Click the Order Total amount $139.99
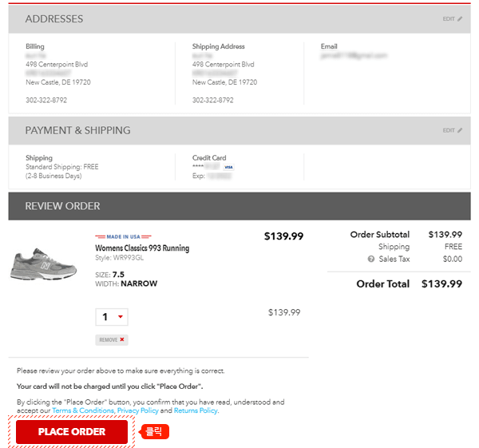The height and width of the screenshot is (448, 479). (x=441, y=283)
